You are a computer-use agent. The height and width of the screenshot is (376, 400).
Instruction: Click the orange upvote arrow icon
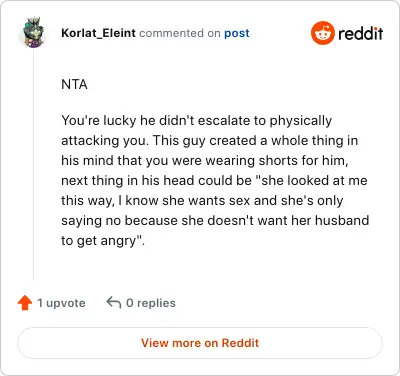(x=25, y=303)
